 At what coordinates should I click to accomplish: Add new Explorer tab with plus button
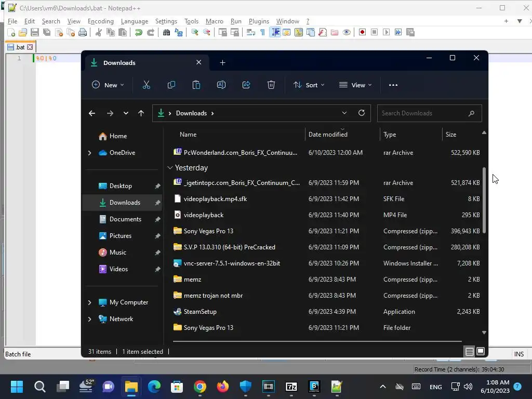(x=222, y=62)
